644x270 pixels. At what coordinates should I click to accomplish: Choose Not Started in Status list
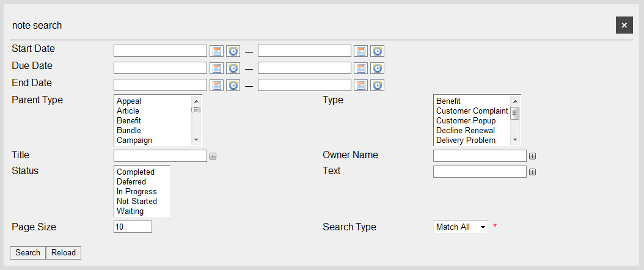pos(137,202)
